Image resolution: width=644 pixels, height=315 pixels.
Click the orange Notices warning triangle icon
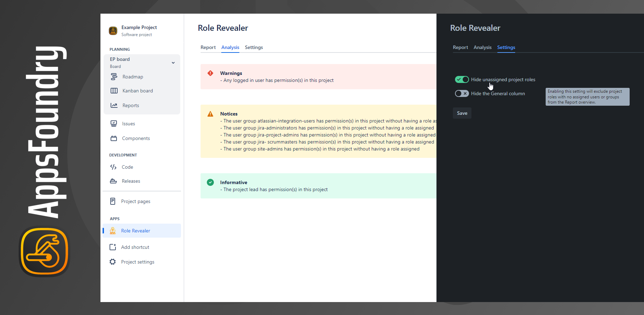pos(210,114)
